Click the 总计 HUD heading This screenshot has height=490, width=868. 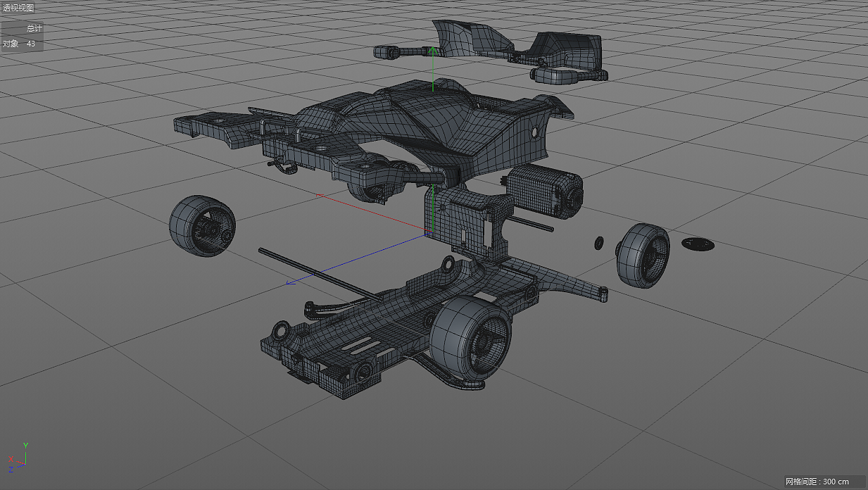(x=34, y=28)
